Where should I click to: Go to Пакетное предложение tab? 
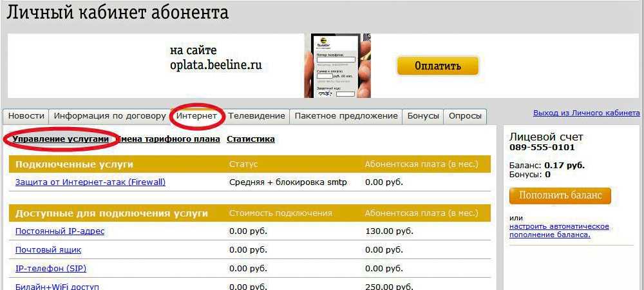point(346,116)
